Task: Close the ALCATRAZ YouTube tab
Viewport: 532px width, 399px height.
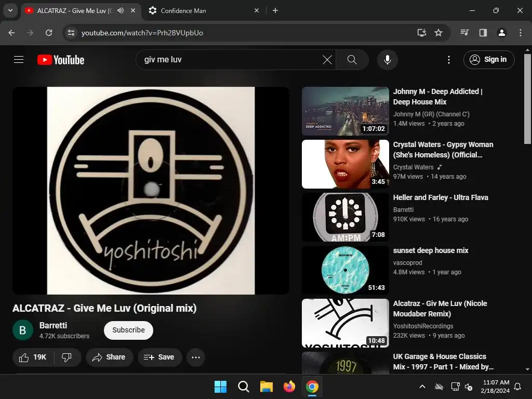Action: click(x=133, y=10)
